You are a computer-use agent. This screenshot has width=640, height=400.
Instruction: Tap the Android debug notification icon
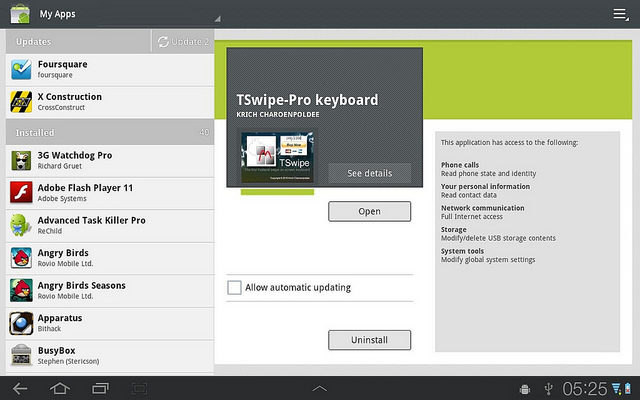coord(524,389)
